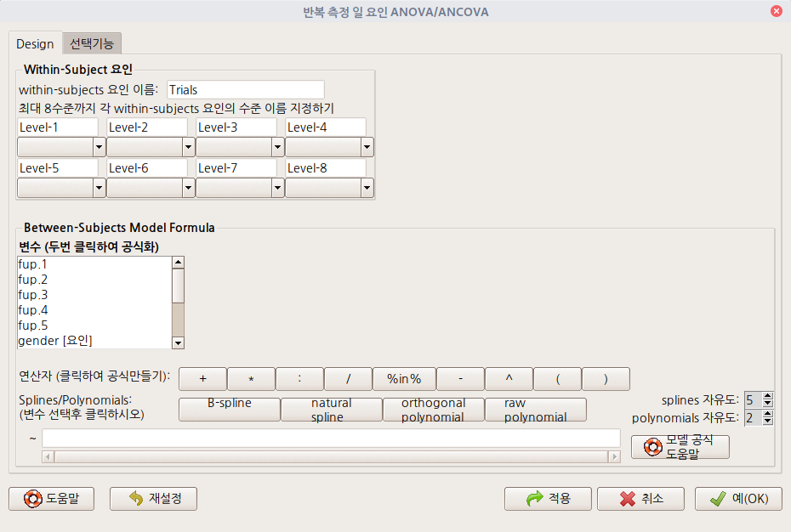Viewport: 791px width, 532px height.
Task: Click the formula scrollbar left arrow
Action: [48, 457]
